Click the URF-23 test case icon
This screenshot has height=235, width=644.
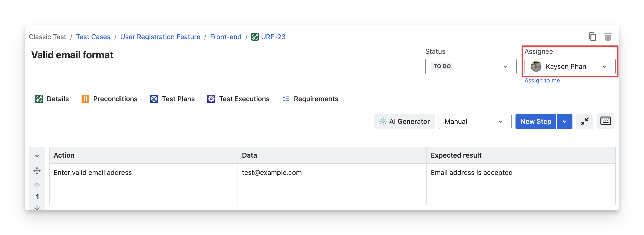tap(255, 37)
